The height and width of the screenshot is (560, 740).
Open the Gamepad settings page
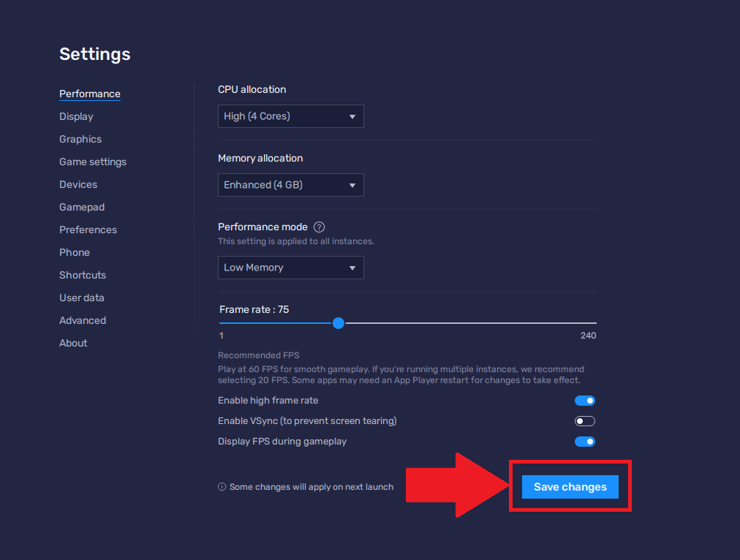(x=82, y=207)
